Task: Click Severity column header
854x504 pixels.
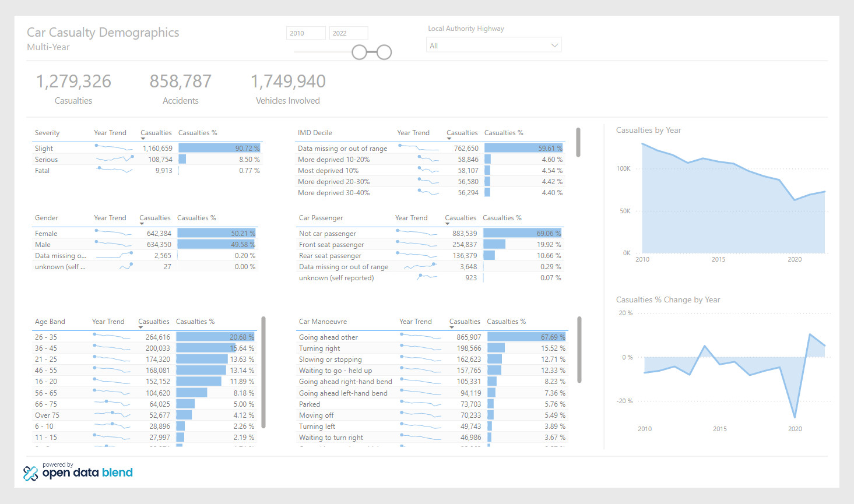Action: 47,133
